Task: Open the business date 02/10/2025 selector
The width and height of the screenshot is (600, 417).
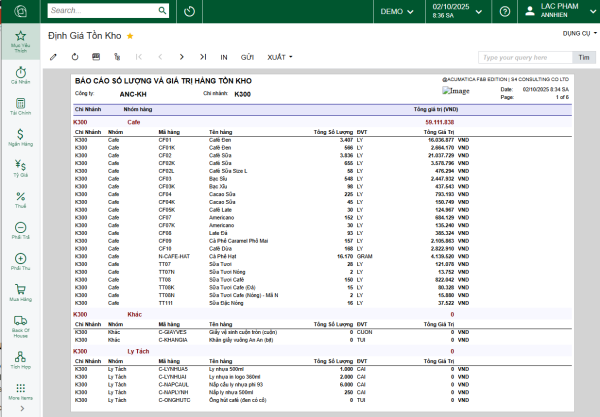Action: [x=455, y=11]
